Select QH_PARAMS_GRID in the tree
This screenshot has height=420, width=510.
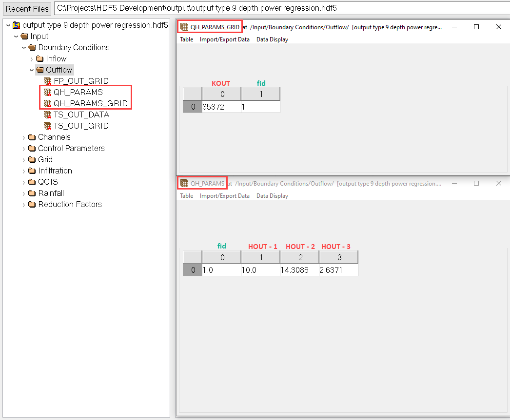90,103
